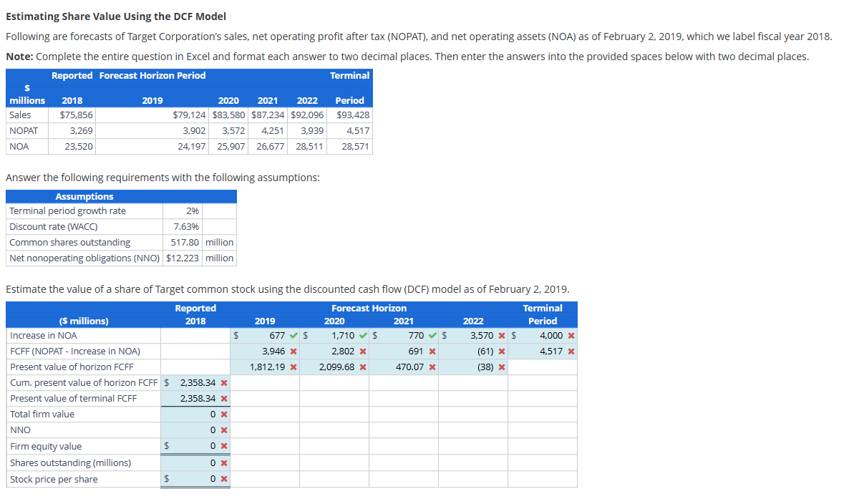Click the red X next to 470.07
The image size is (854, 504).
pos(432,367)
